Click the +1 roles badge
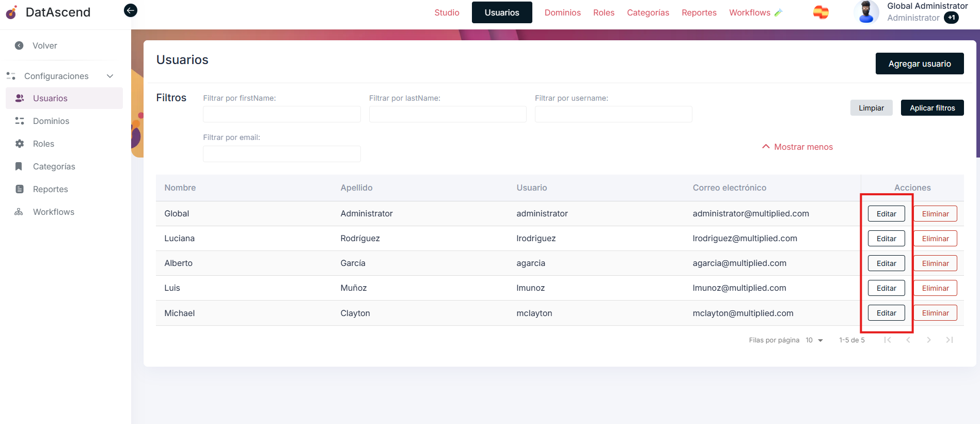The width and height of the screenshot is (980, 424). tap(951, 18)
